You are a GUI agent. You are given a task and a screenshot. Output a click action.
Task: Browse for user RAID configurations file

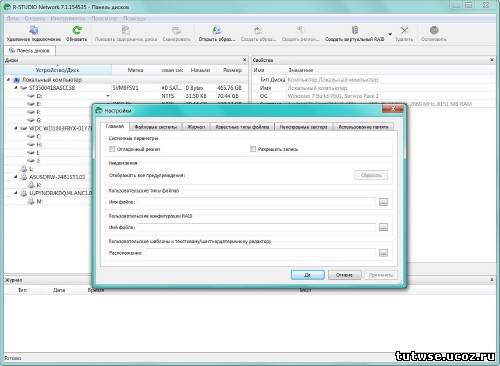(383, 227)
